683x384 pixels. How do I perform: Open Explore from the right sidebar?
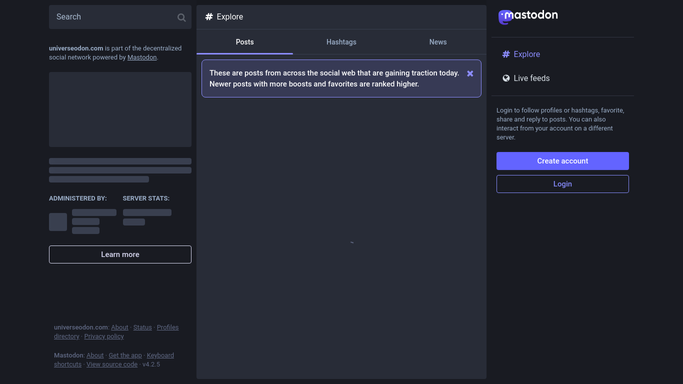[x=521, y=54]
